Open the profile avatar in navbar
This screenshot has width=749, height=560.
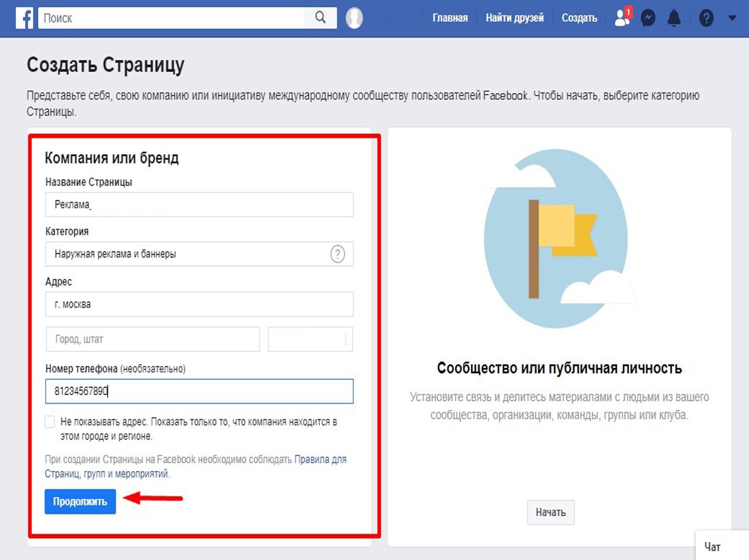point(354,18)
